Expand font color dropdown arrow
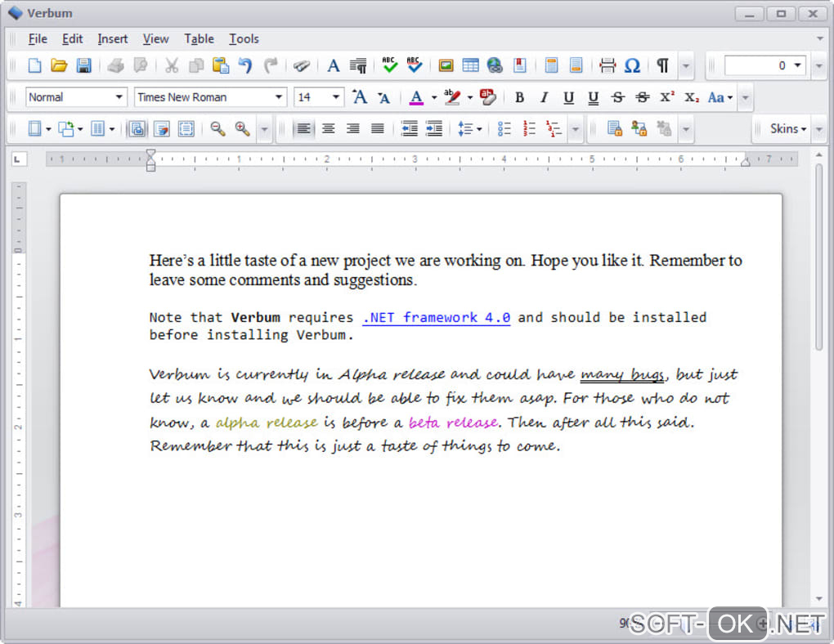 434,97
